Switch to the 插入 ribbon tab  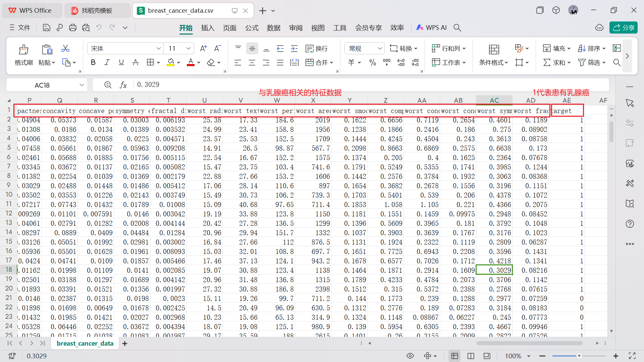tap(208, 28)
